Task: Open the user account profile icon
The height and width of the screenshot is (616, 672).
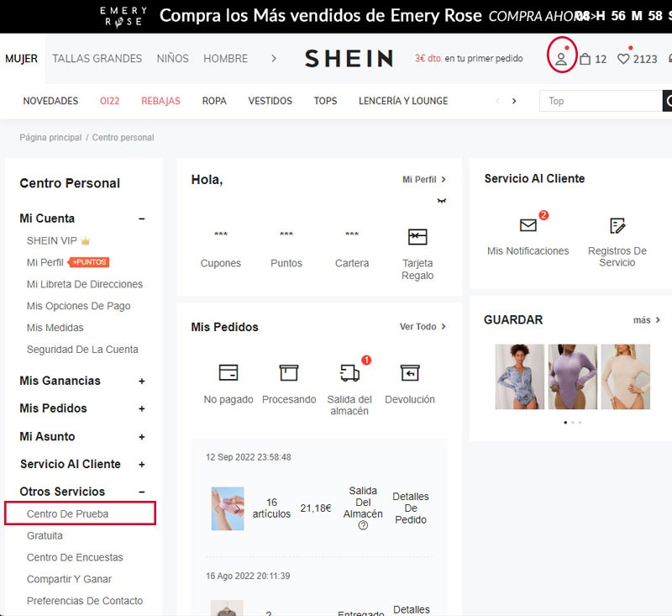Action: click(561, 59)
